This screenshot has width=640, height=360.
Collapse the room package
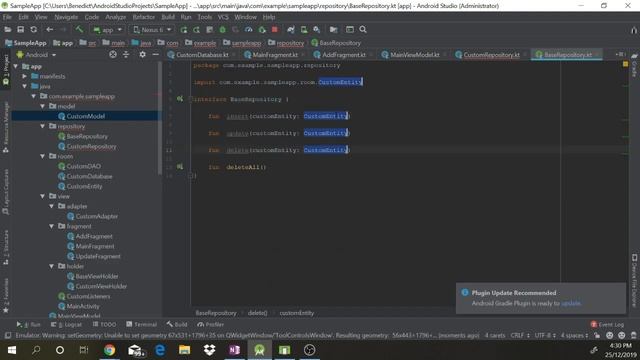coord(42,156)
